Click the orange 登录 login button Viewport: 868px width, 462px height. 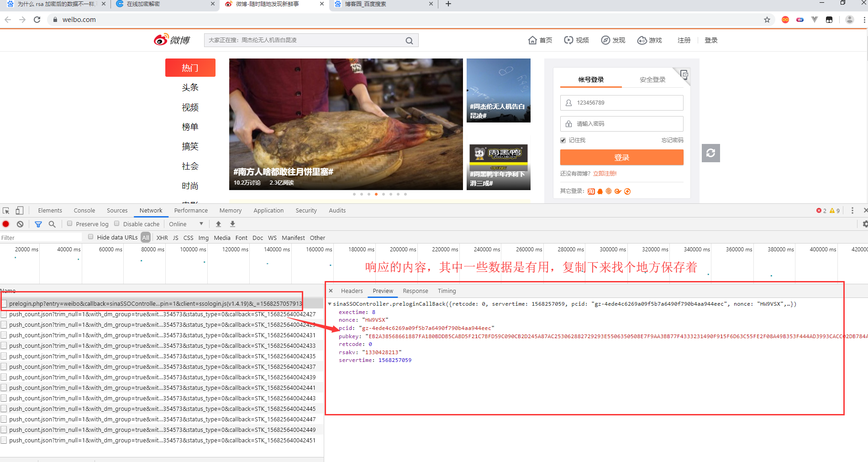pos(621,157)
